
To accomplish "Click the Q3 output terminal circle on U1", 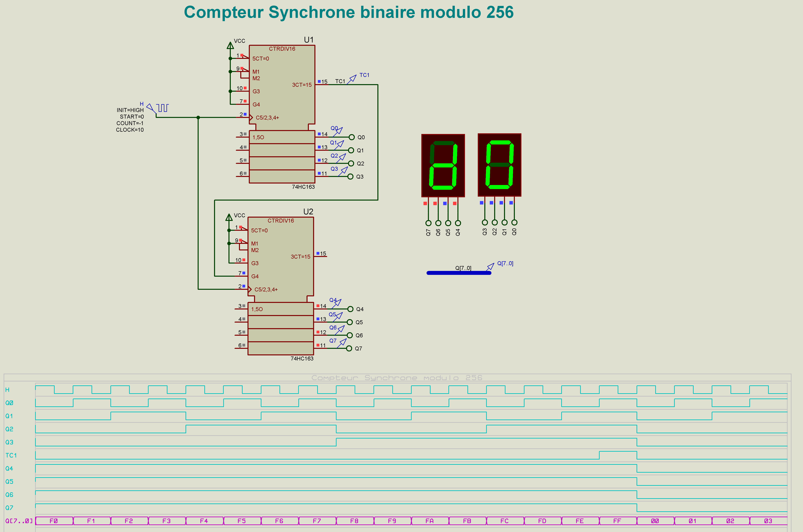I will [x=350, y=176].
